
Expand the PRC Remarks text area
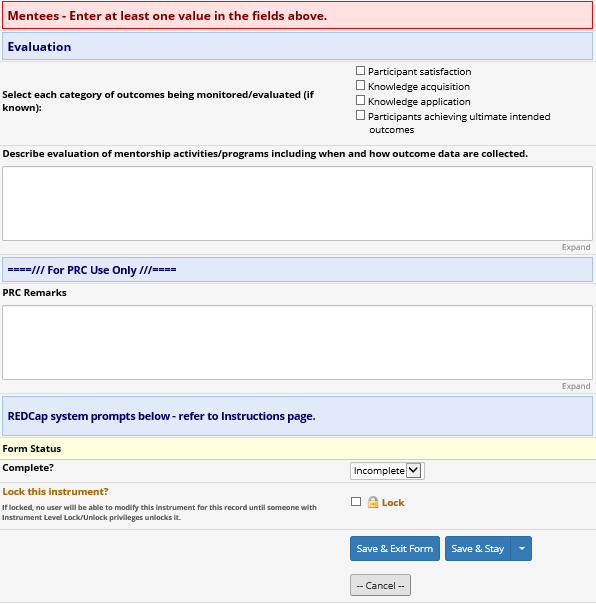coord(576,386)
